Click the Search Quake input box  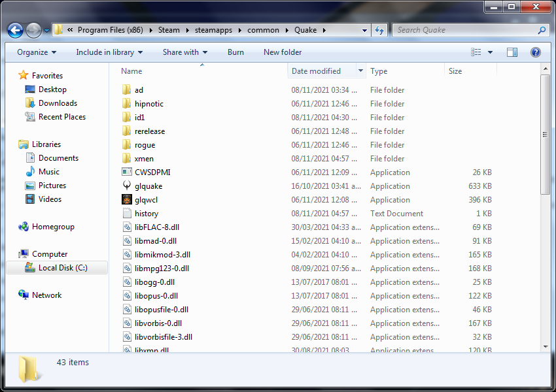[464, 30]
